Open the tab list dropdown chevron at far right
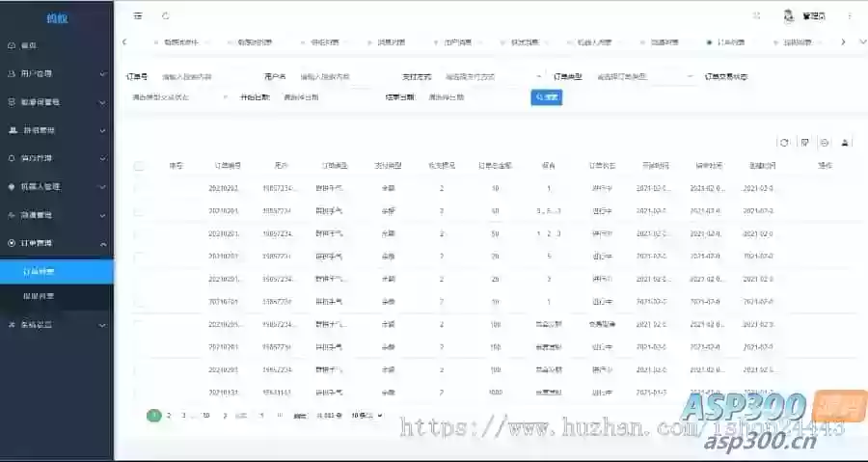This screenshot has width=868, height=462. click(x=862, y=42)
